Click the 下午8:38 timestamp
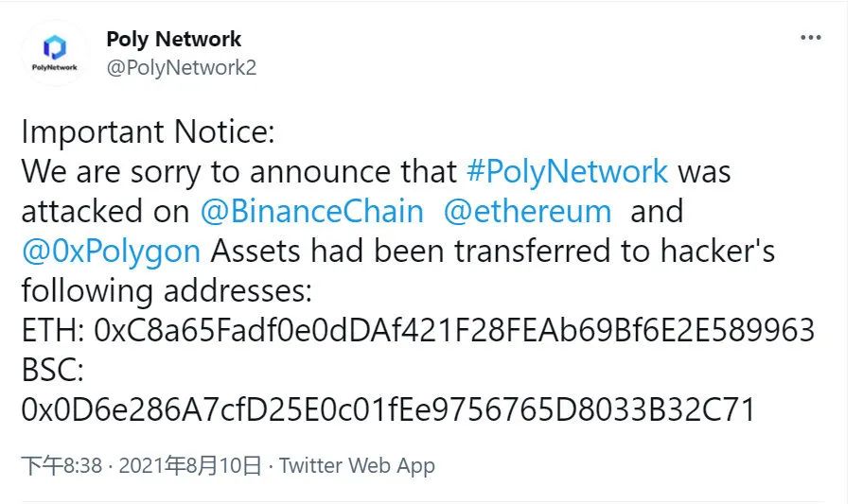 coord(62,465)
